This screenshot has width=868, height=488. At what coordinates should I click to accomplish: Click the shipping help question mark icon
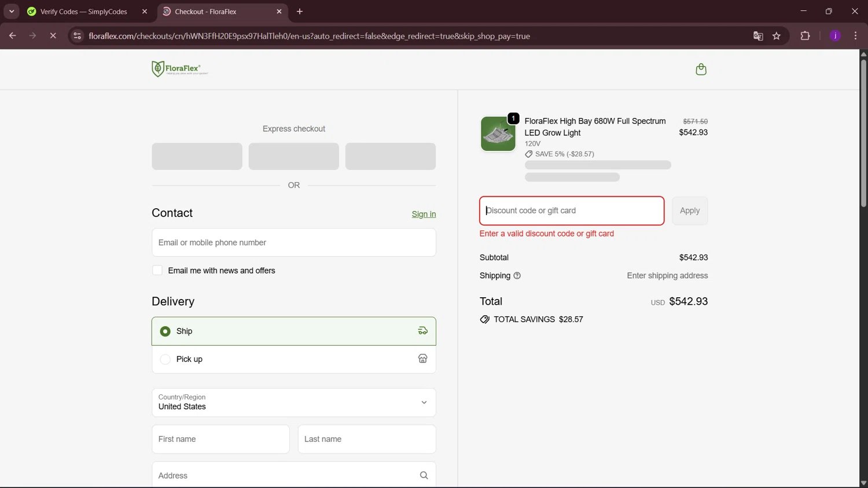point(517,276)
